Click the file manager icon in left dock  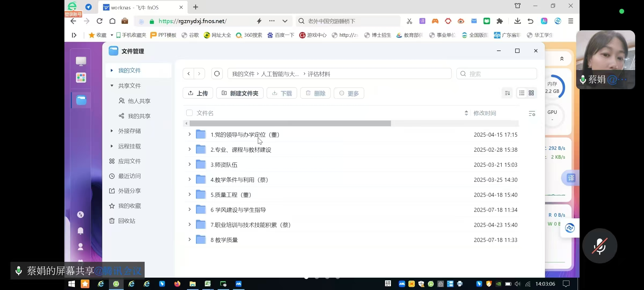tap(81, 100)
